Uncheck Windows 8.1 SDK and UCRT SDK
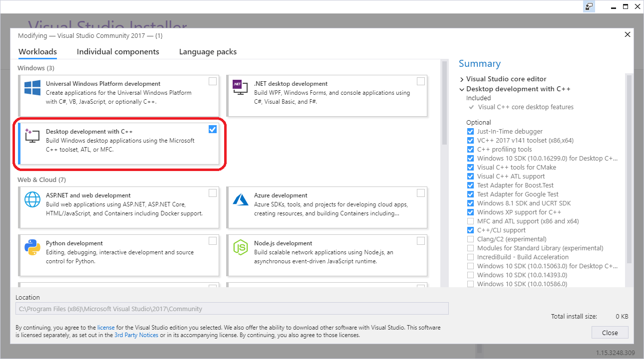 470,203
